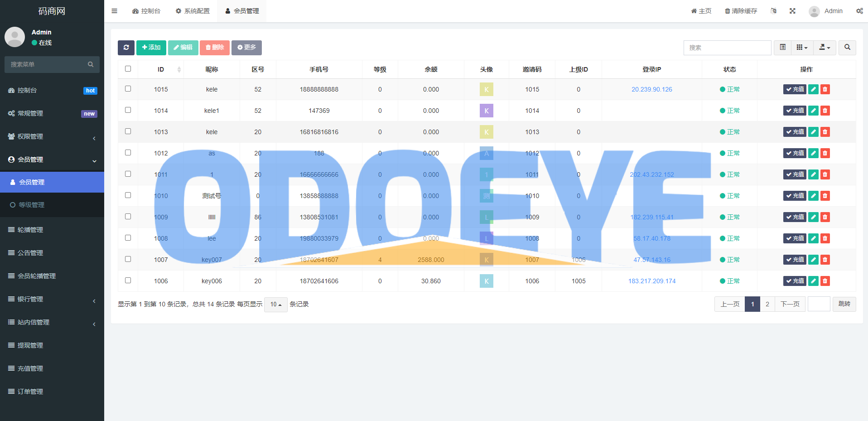Viewport: 868px width, 421px height.
Task: Switch to the 系统配置 tab
Action: pyautogui.click(x=193, y=11)
